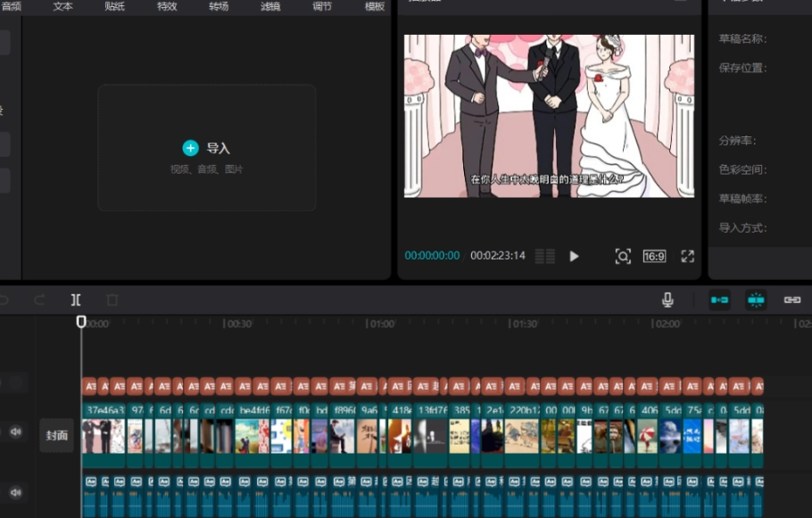Select the 文本 text tab
Image resolution: width=812 pixels, height=518 pixels.
click(x=63, y=6)
